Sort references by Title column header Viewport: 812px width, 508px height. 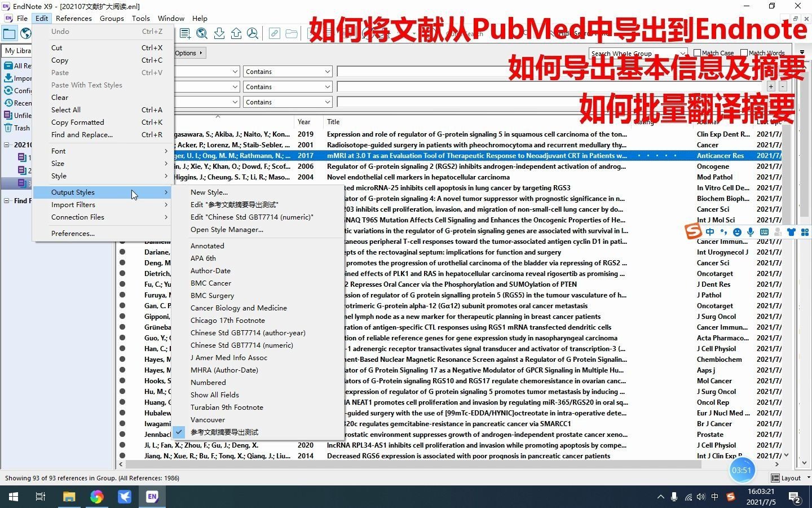pos(477,122)
